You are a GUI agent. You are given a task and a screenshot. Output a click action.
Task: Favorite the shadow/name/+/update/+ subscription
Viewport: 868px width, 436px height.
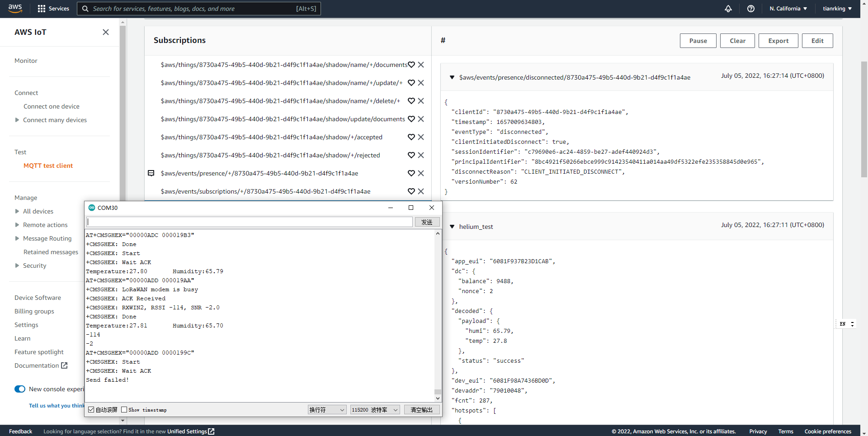point(411,83)
